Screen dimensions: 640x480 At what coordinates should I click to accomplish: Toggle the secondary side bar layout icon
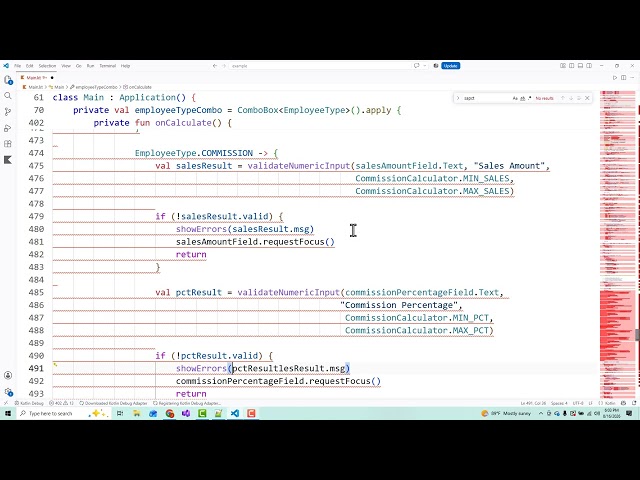coord(589,66)
